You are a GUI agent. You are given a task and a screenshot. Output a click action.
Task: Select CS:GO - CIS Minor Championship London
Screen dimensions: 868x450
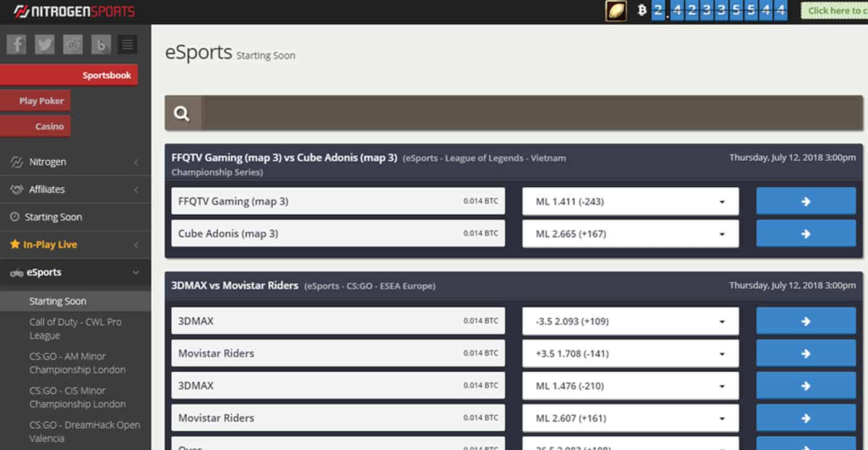coord(77,397)
